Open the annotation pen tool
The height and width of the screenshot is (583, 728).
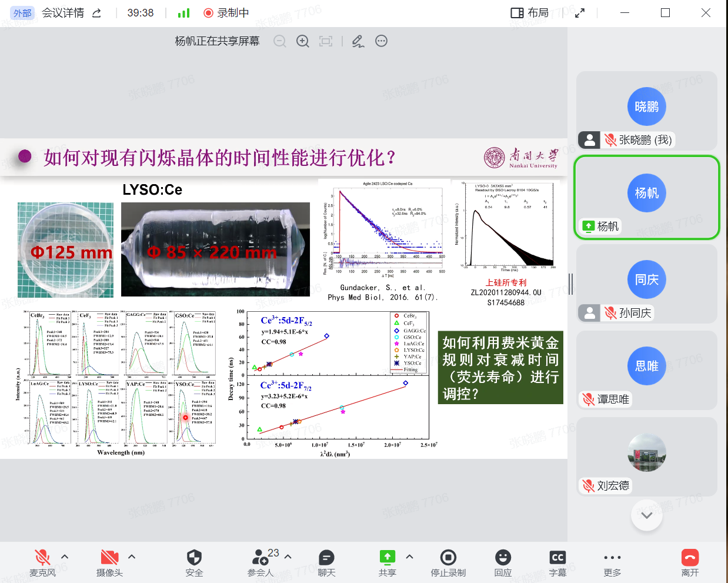358,41
